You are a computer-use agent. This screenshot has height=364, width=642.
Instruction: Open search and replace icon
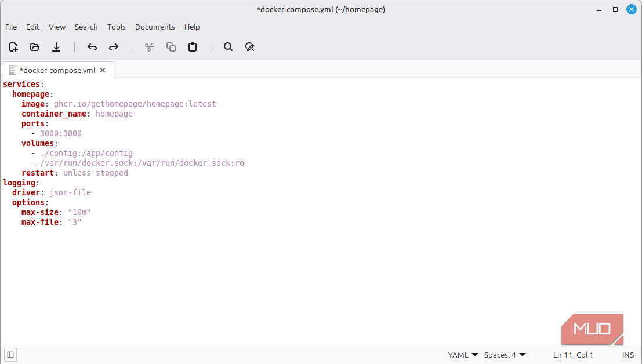tap(250, 47)
